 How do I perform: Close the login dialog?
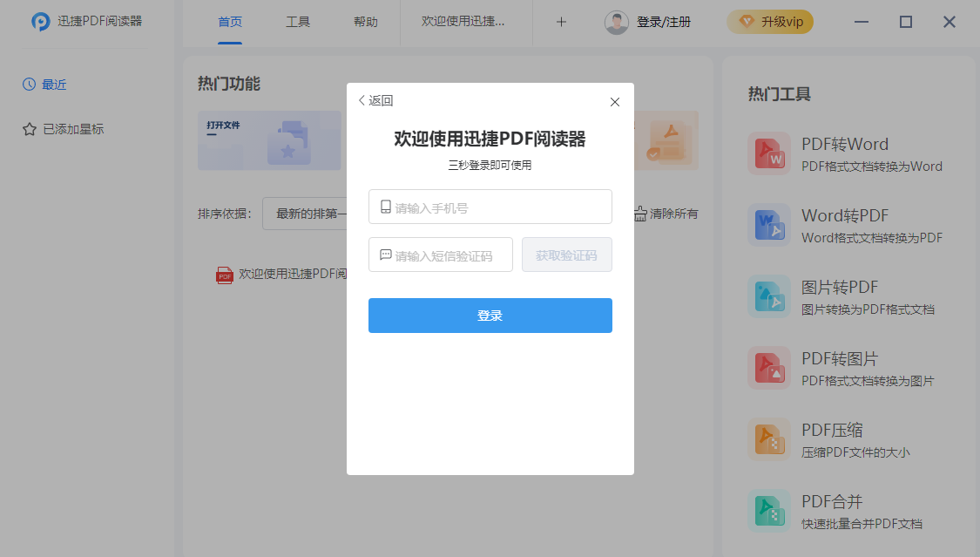click(615, 102)
